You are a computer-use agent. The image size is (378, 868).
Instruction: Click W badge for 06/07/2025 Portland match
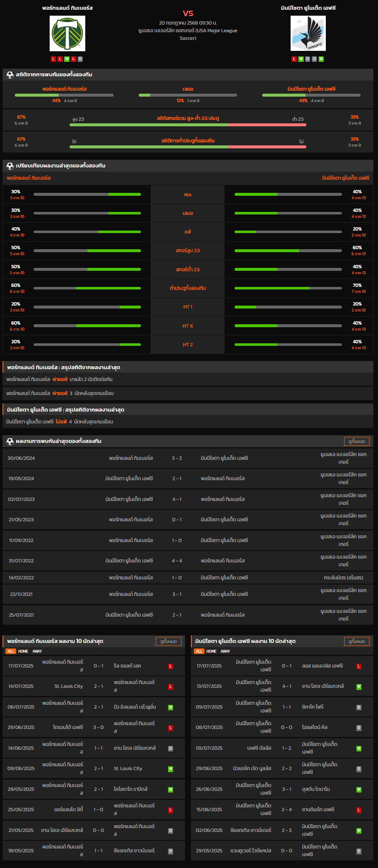[x=171, y=707]
